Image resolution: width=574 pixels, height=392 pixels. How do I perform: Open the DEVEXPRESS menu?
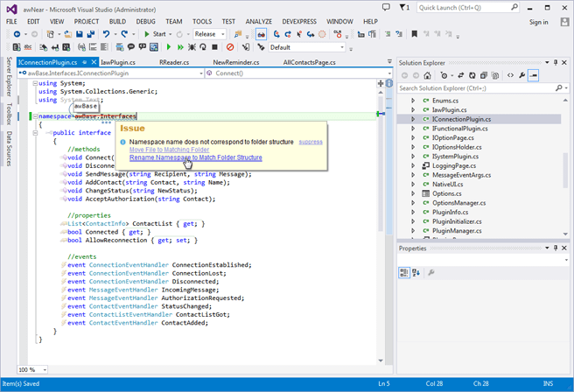coord(300,21)
